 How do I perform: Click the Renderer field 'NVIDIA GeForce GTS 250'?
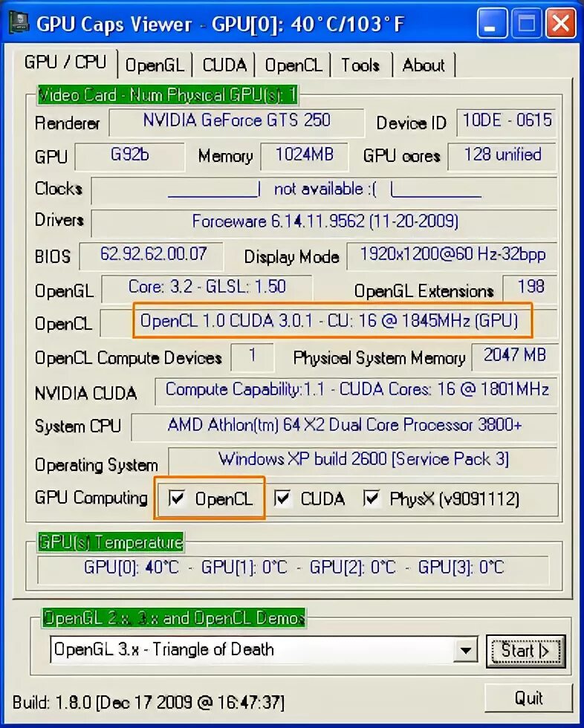(x=237, y=122)
